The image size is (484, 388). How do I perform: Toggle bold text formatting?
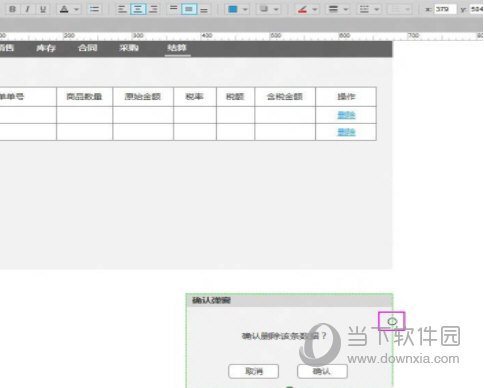[12, 9]
